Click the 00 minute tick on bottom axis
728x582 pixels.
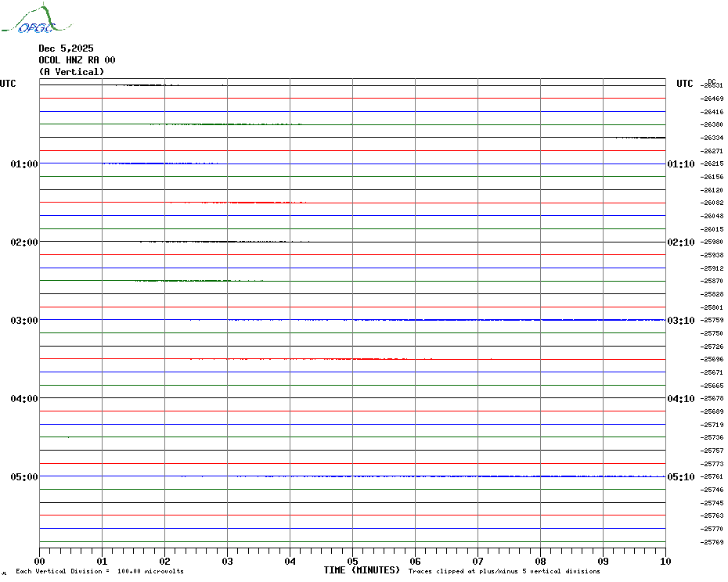40,561
